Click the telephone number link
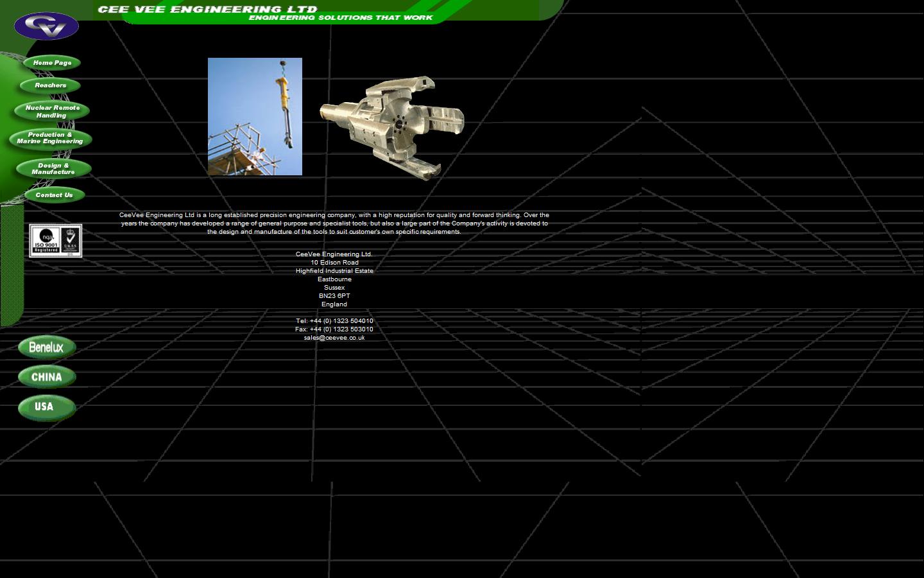Screen dimensions: 924x578 [334, 320]
